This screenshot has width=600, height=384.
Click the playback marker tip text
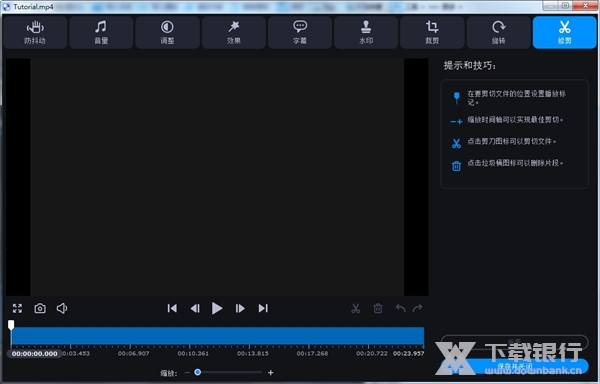tap(517, 98)
